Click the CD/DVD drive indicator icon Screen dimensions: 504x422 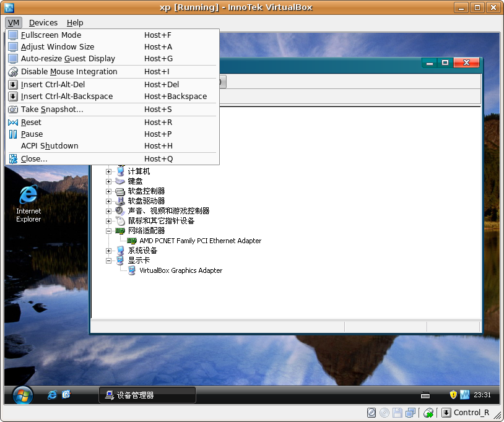(385, 413)
